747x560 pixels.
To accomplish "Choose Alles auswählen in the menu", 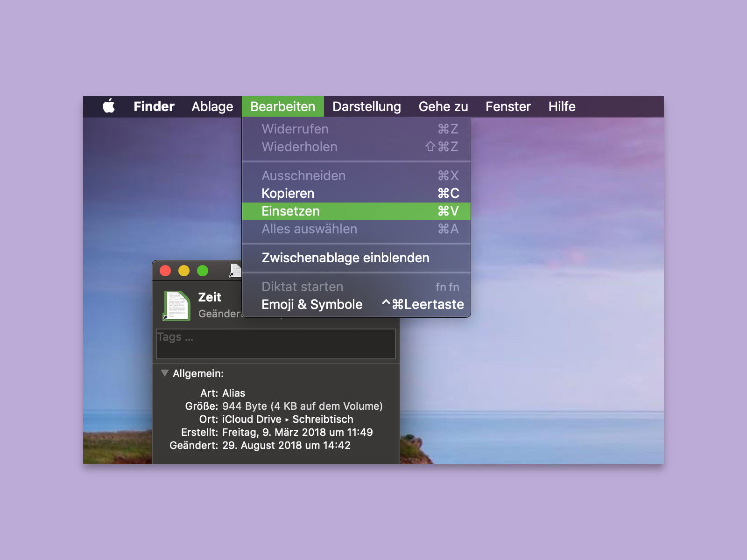I will pyautogui.click(x=356, y=229).
